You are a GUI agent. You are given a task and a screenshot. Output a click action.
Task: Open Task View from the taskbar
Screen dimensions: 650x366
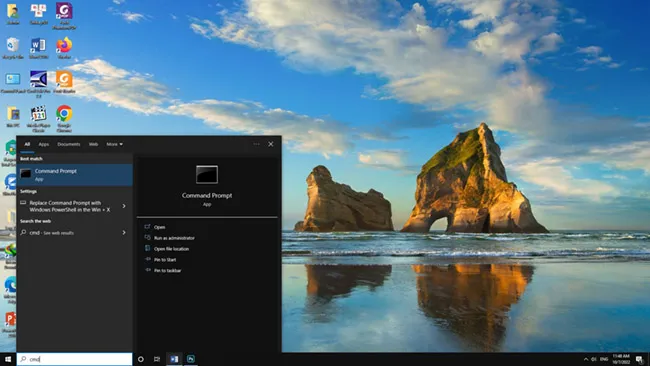(157, 359)
